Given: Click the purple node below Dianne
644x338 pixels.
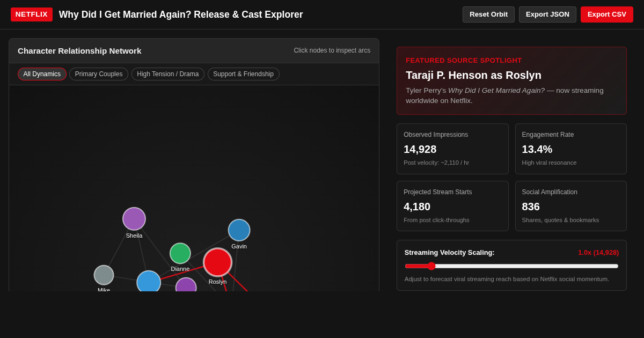Looking at the screenshot, I should (x=186, y=285).
